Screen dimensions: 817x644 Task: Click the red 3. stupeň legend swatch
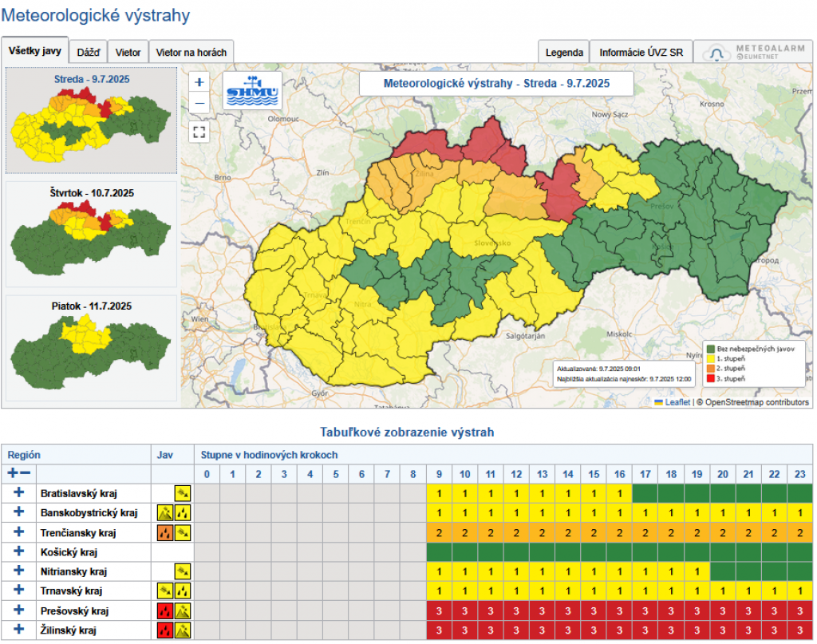(x=709, y=377)
